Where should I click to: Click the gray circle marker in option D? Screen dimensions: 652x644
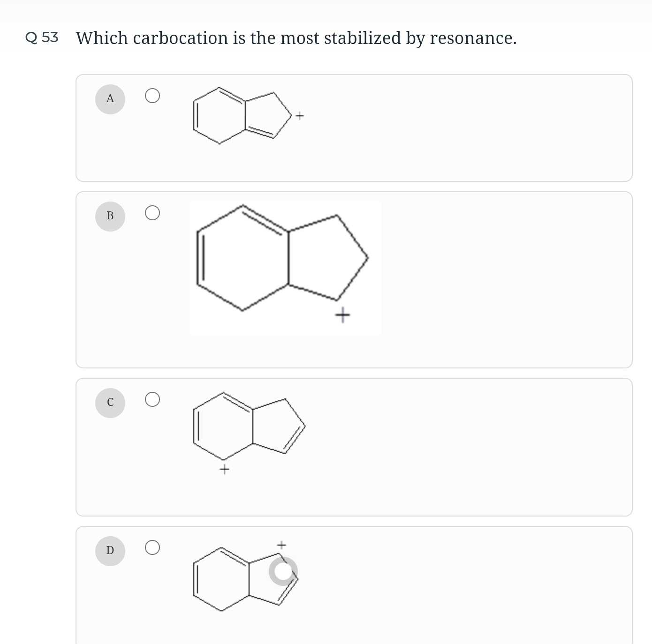pyautogui.click(x=283, y=571)
